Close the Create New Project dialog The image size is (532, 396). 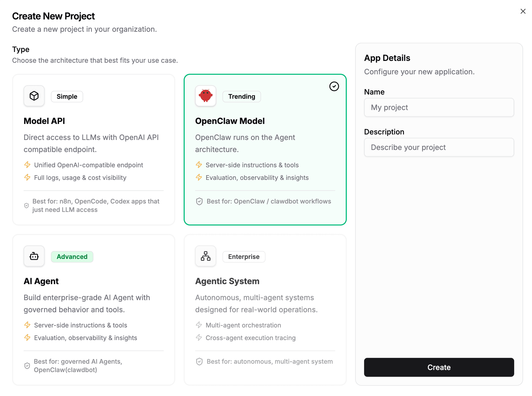523,11
